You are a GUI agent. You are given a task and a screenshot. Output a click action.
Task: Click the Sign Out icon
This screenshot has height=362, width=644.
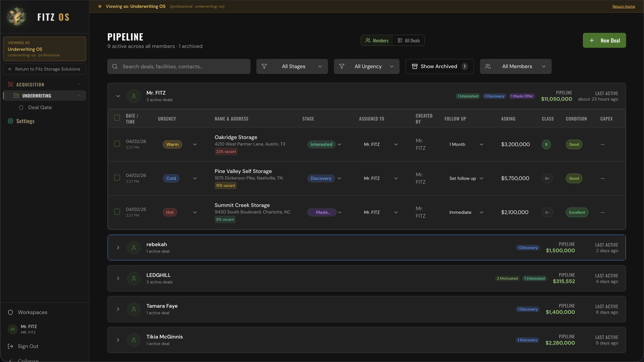point(10,346)
